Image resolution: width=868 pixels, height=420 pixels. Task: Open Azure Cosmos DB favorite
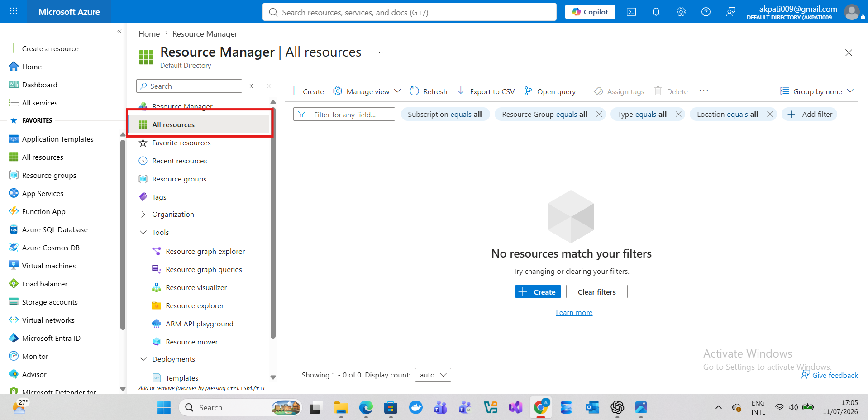(x=44, y=248)
